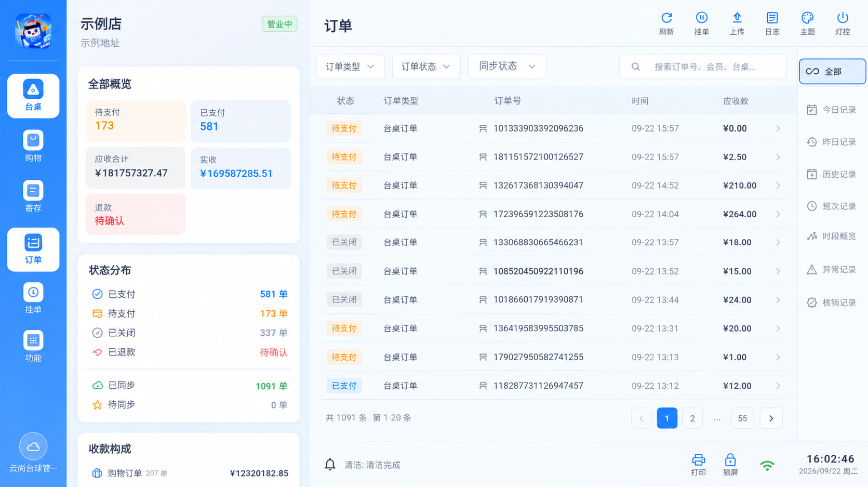Image resolution: width=868 pixels, height=487 pixels.
Task: Select 订单 in the sidebar
Action: pyautogui.click(x=33, y=249)
